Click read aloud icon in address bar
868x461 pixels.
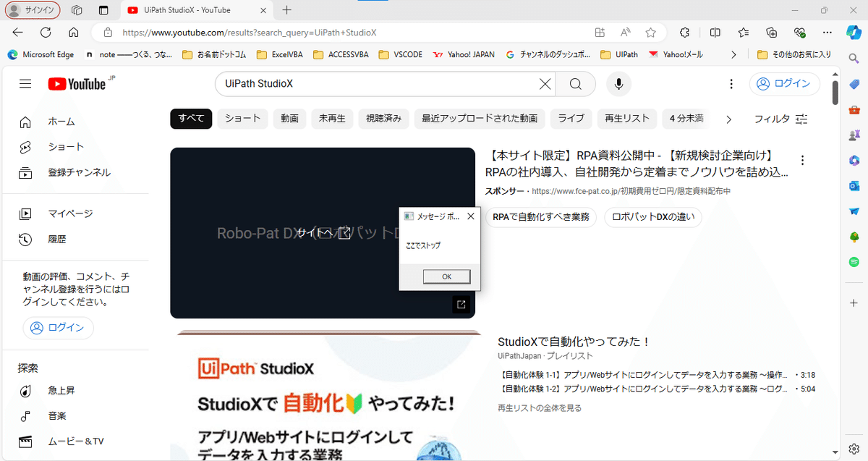coord(625,33)
